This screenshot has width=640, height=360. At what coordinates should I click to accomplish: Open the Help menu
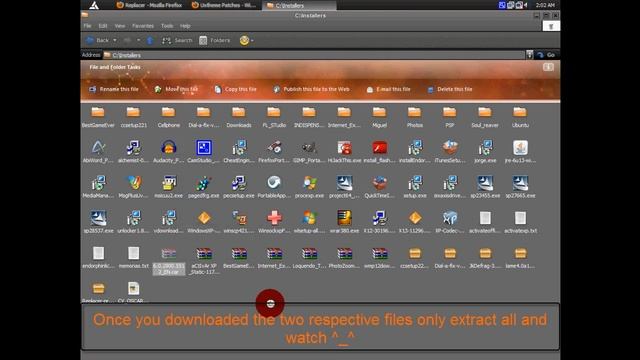tap(185, 26)
